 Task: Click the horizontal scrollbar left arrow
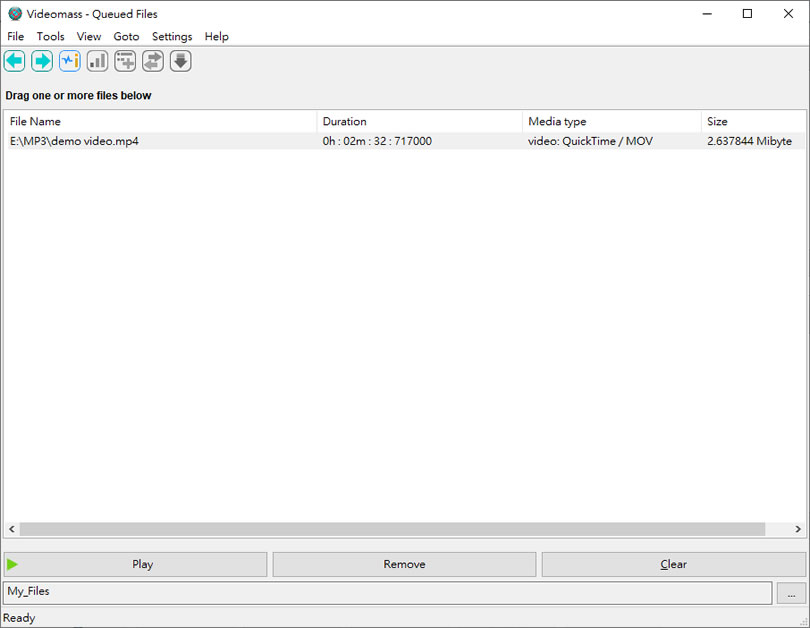click(x=12, y=529)
